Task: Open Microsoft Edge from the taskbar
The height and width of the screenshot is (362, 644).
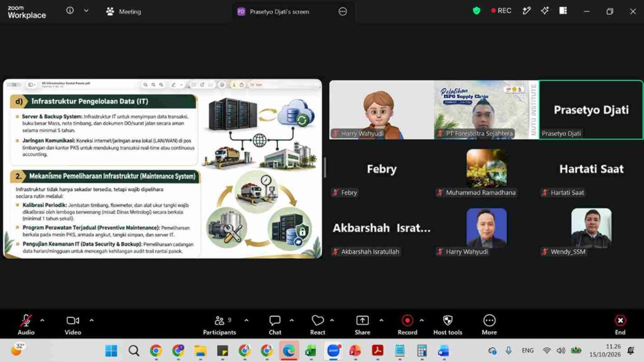Action: click(x=289, y=351)
